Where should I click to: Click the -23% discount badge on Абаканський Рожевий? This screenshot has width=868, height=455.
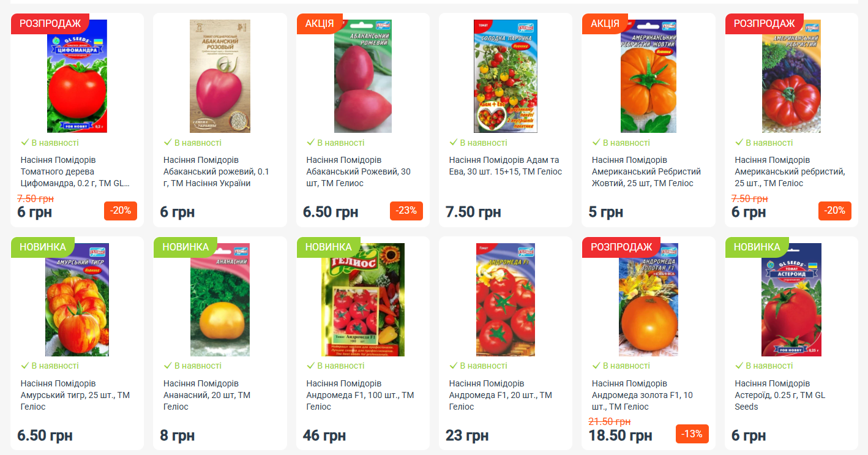(x=406, y=211)
